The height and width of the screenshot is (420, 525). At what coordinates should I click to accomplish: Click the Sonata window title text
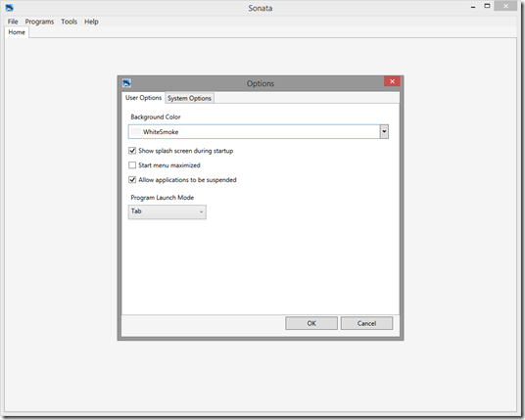tap(261, 8)
